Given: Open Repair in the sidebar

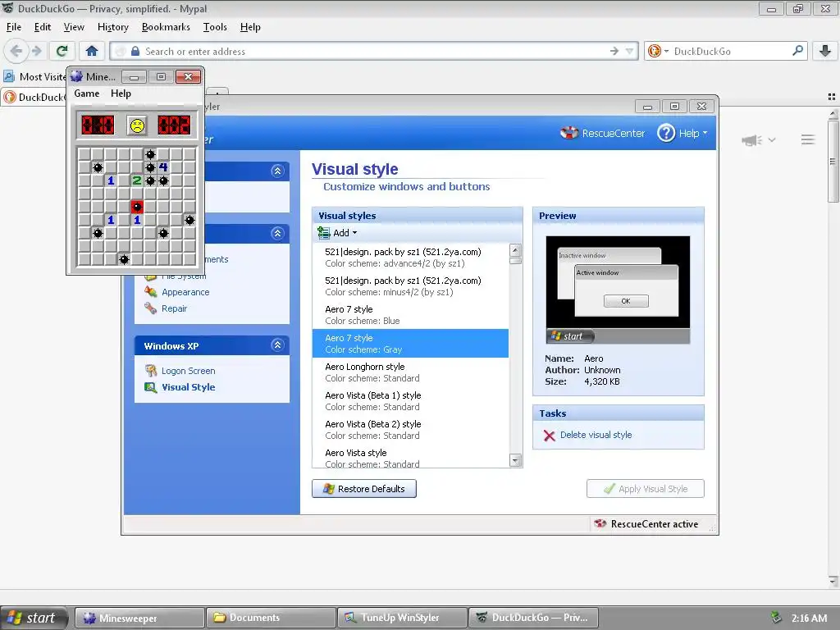Looking at the screenshot, I should pyautogui.click(x=174, y=308).
